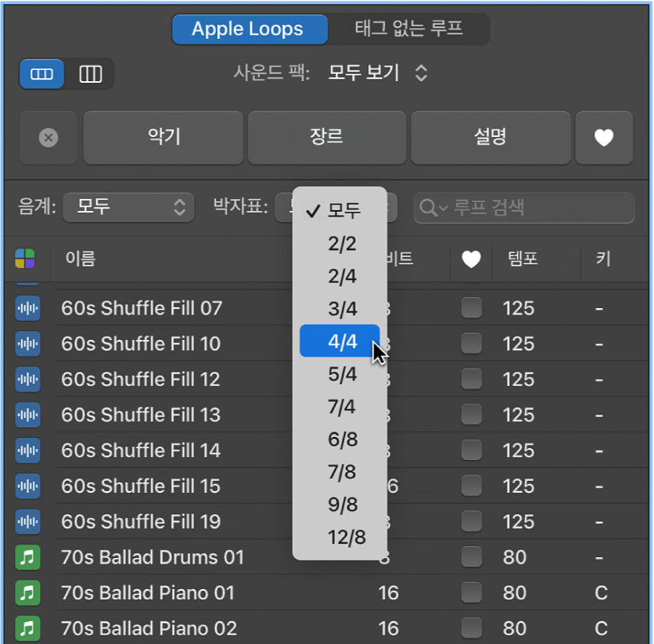This screenshot has height=644, width=654.
Task: Switch to the button grid view icon
Action: (x=41, y=74)
